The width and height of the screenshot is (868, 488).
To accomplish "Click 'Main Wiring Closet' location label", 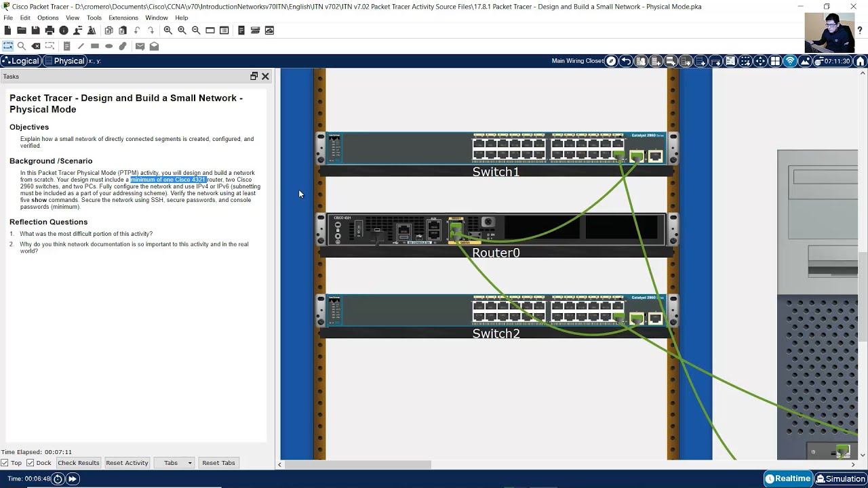I will point(578,61).
